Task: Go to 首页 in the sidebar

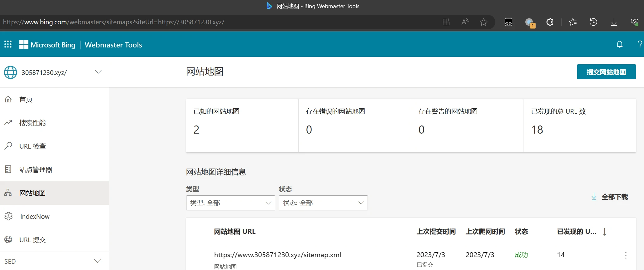Action: pos(26,100)
